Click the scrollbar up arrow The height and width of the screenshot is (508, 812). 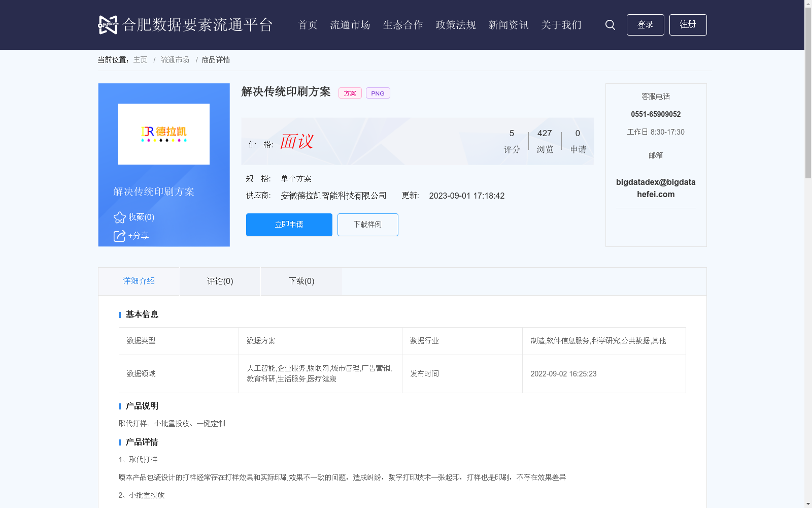[x=808, y=4]
